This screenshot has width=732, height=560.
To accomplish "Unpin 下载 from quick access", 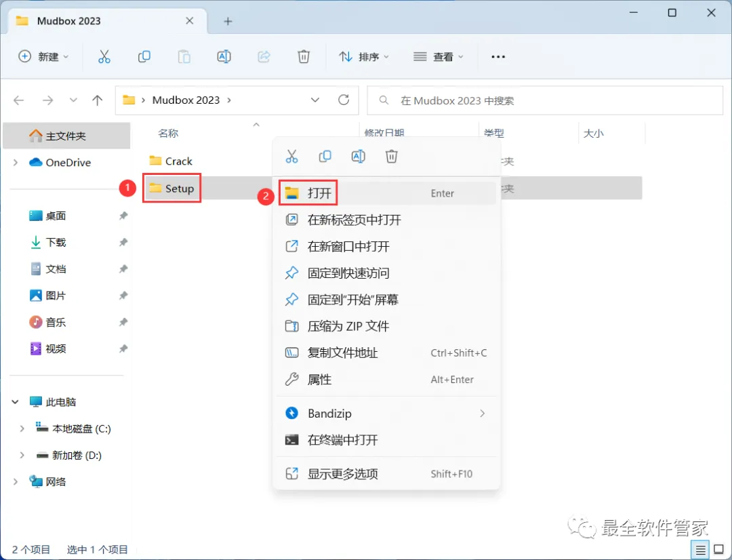I will click(x=123, y=243).
